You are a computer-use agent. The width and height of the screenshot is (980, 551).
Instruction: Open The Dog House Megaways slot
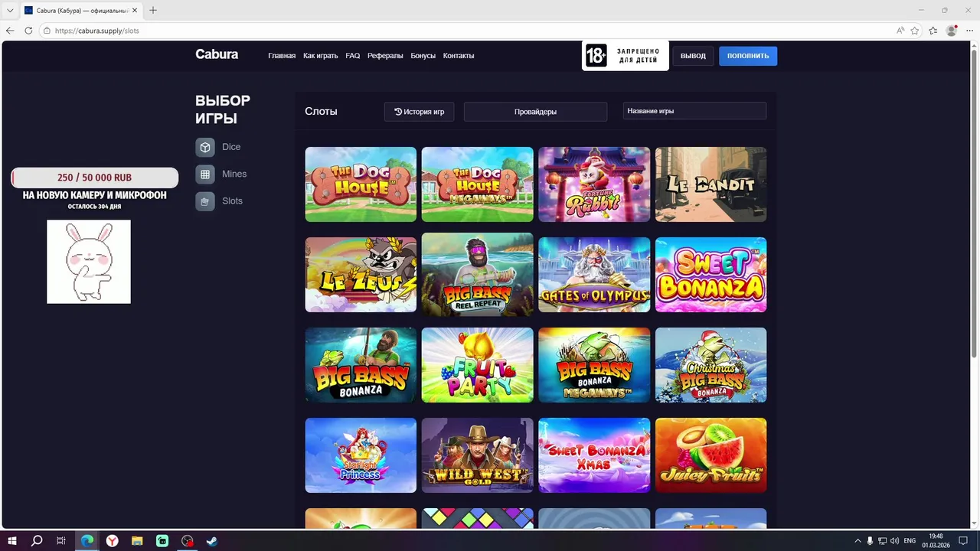pyautogui.click(x=477, y=184)
